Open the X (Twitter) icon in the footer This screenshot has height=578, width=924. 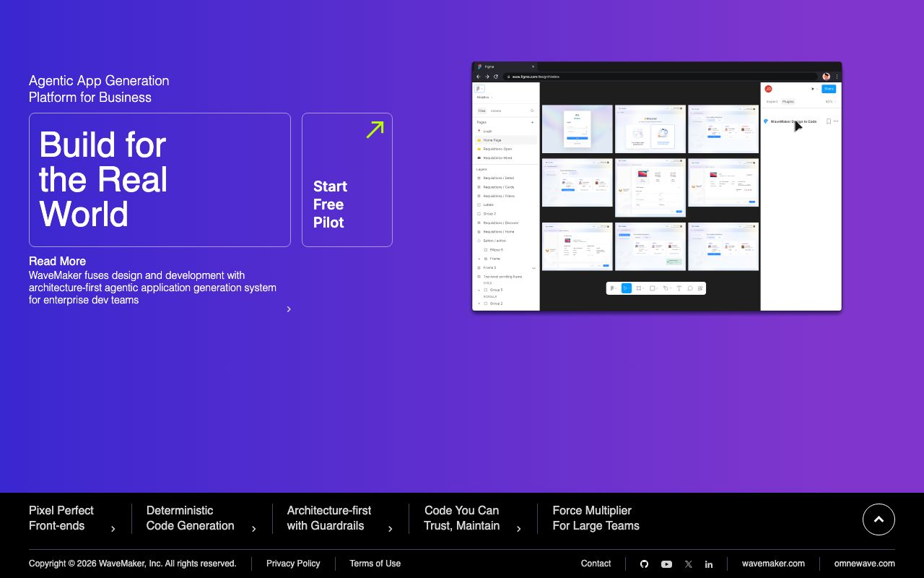pos(688,564)
